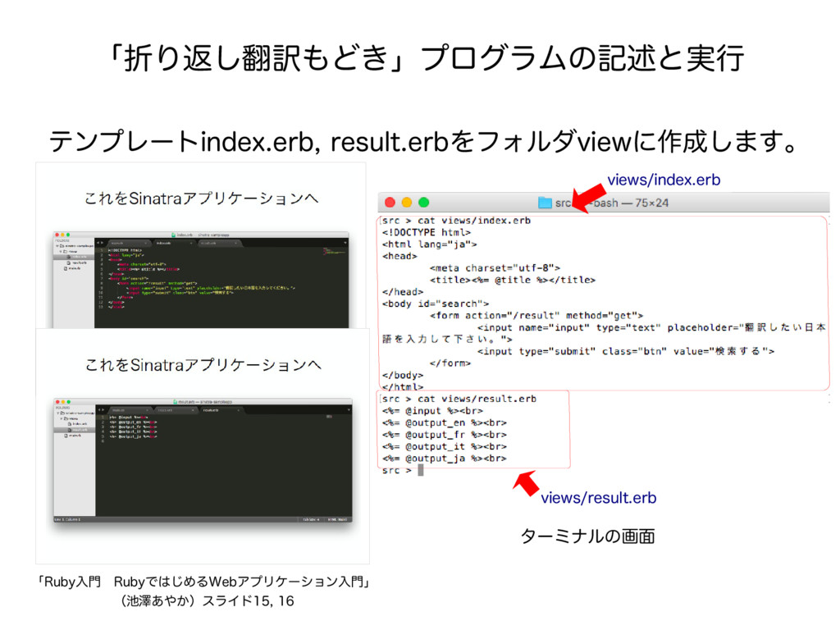Viewport: 840px width, 630px height.
Task: Click the '<form action="/result" method="get">' line
Action: (x=536, y=316)
